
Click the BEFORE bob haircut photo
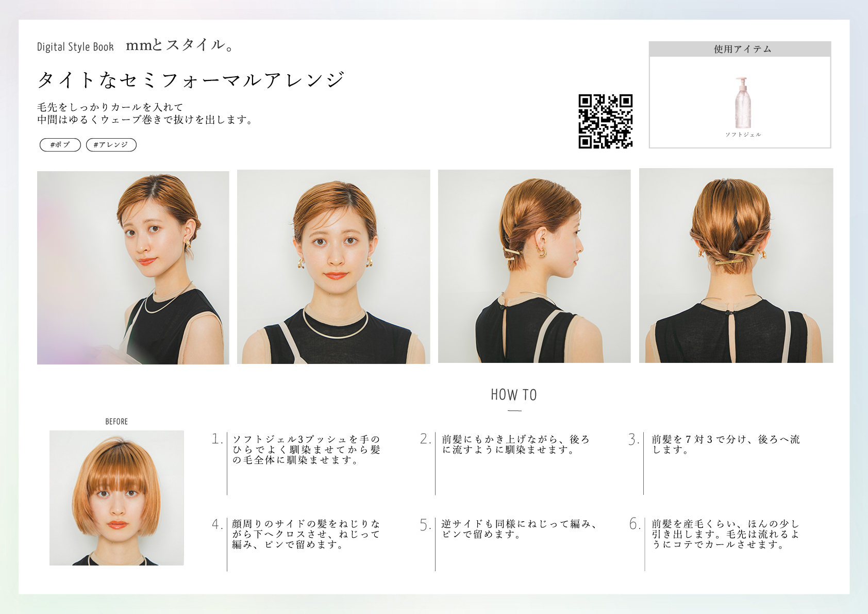(x=116, y=498)
